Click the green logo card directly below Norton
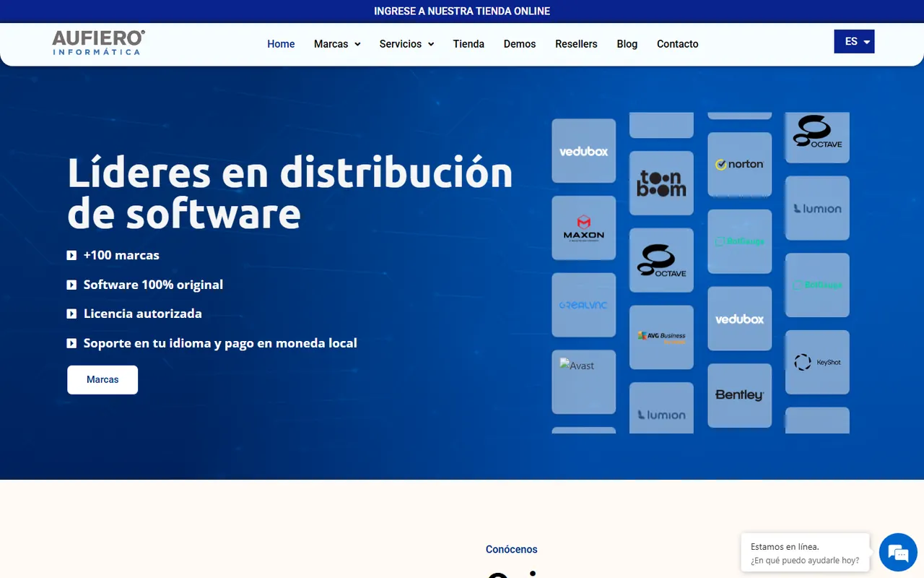The height and width of the screenshot is (578, 924). pyautogui.click(x=740, y=241)
